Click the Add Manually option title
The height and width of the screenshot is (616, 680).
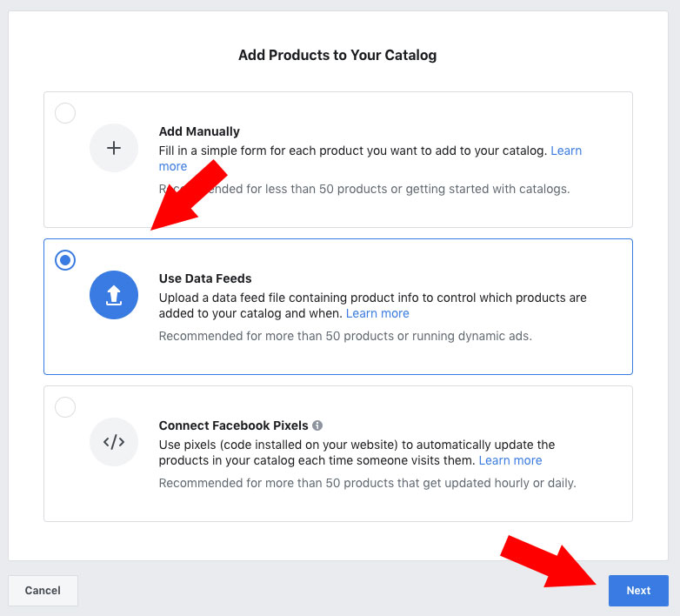199,131
